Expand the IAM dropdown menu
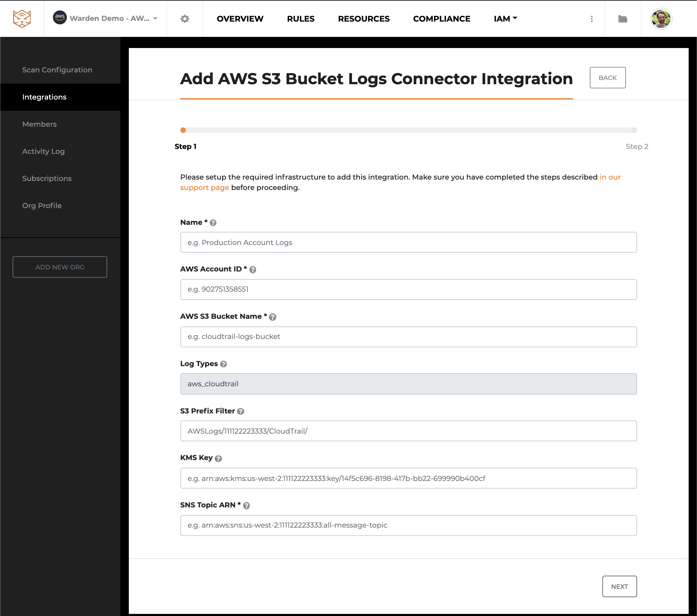The image size is (697, 616). tap(506, 18)
